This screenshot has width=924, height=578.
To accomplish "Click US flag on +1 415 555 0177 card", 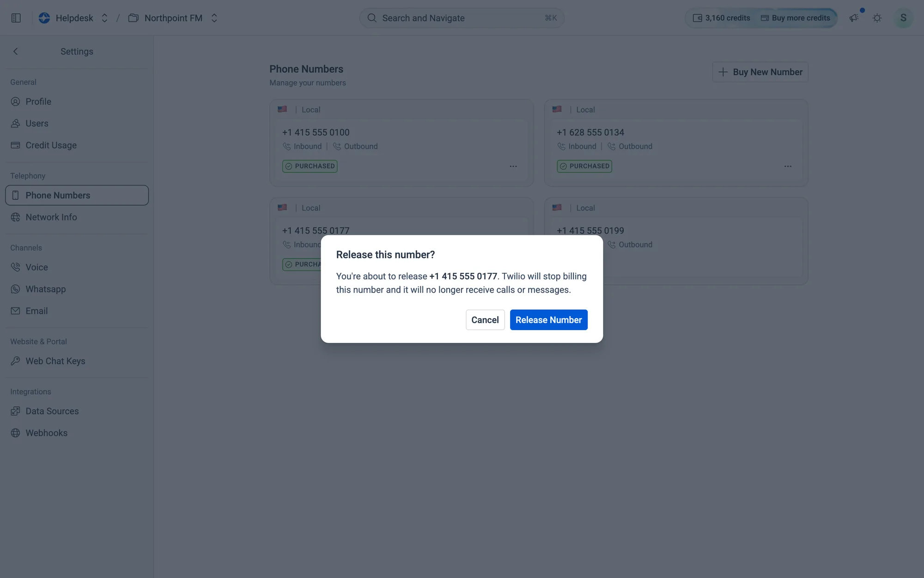I will click(x=282, y=208).
